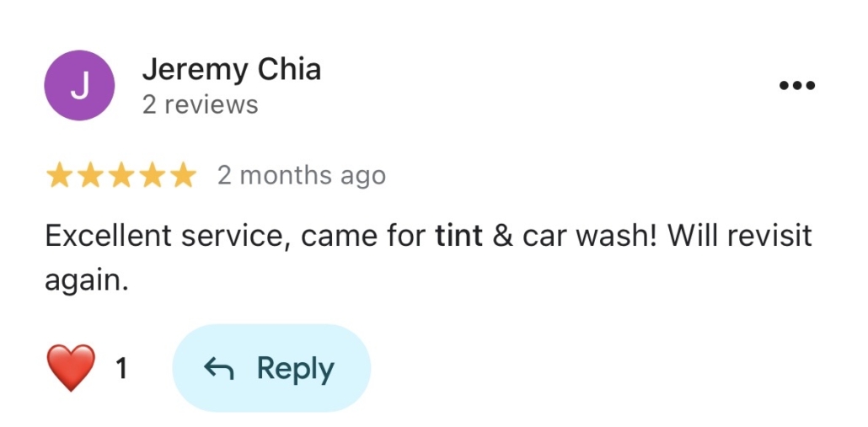Click the like count number 1

[x=121, y=369]
